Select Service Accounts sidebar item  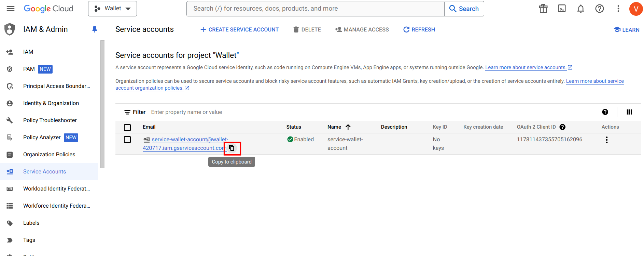49,172
